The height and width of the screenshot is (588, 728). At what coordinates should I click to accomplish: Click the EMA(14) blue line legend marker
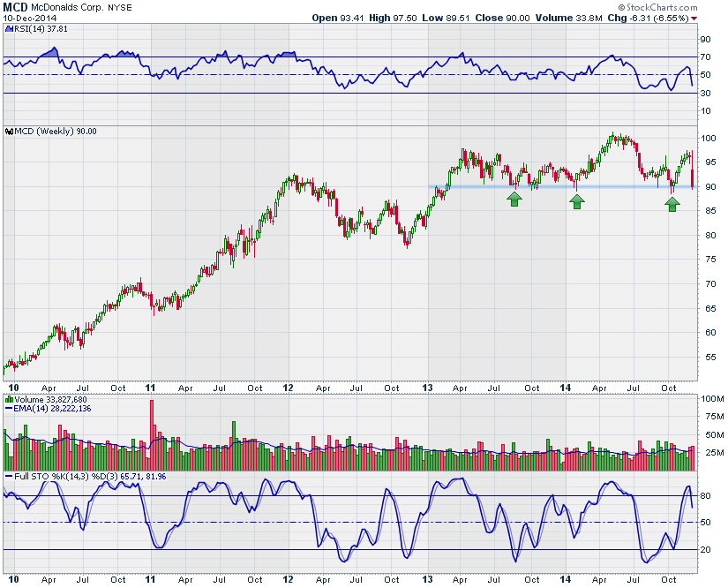[x=9, y=409]
